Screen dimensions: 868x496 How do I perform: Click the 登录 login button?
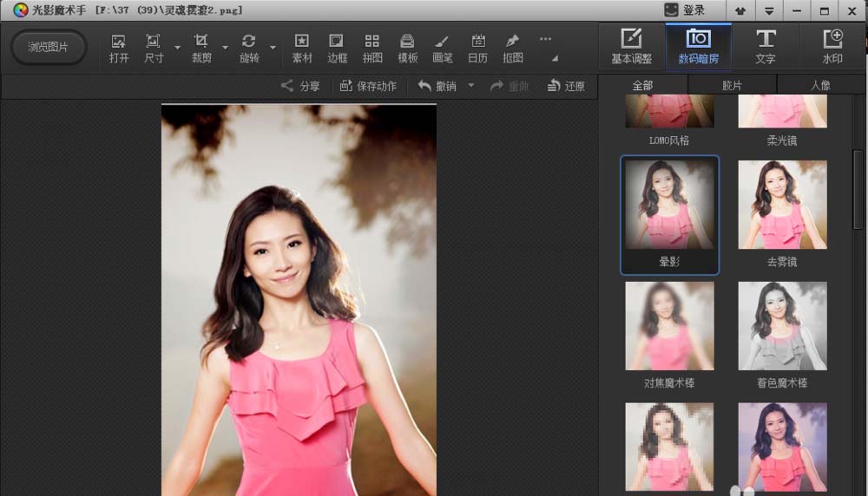point(686,10)
